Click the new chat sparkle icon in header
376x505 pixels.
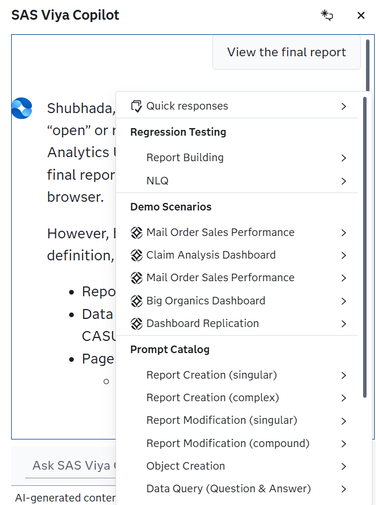(x=327, y=15)
